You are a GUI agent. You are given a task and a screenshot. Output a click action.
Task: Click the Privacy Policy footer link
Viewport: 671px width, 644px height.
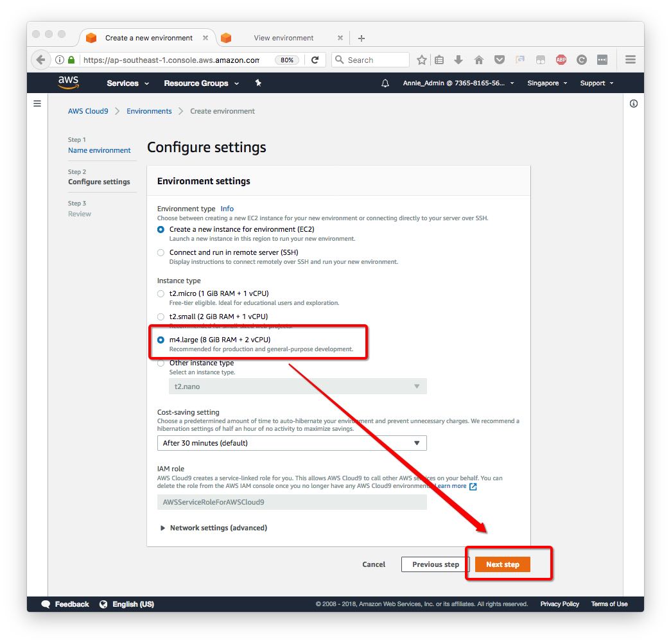pos(559,604)
